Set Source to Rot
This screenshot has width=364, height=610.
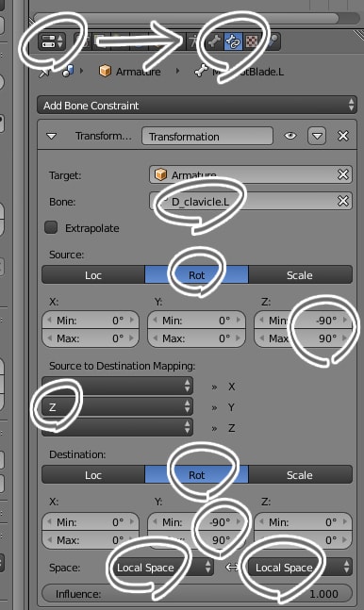pos(196,275)
